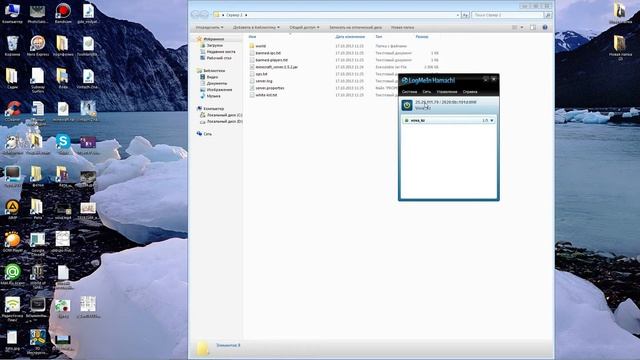
Task: Select Компьютер in the navigation pane
Action: click(x=213, y=109)
